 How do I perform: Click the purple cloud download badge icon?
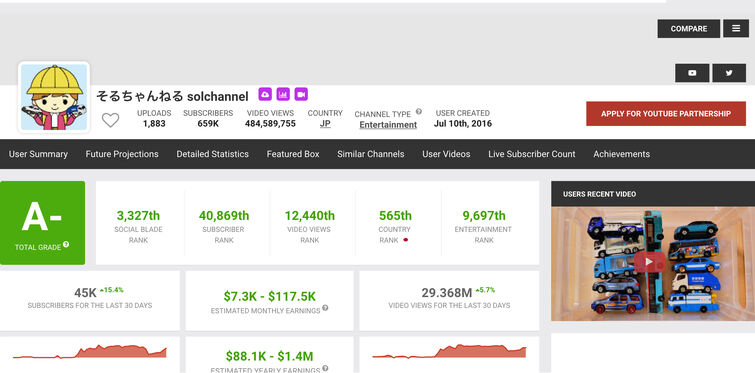pos(265,94)
